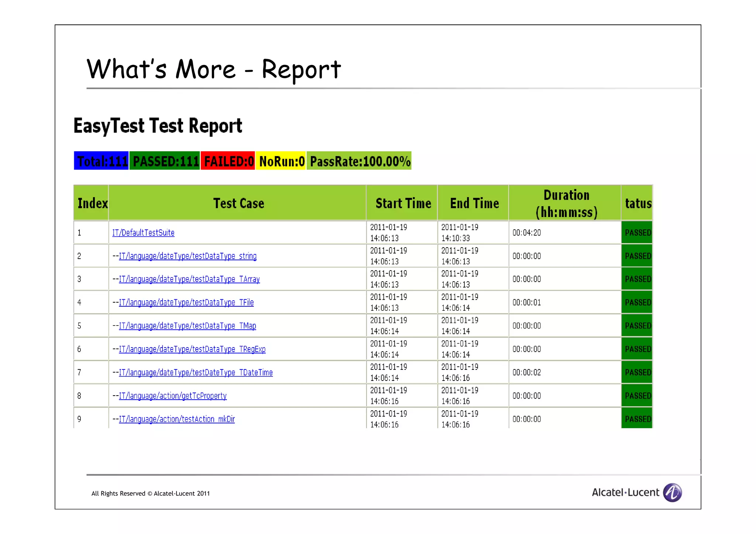Click the 00:04:20 duration value
756x534 pixels.
(527, 232)
